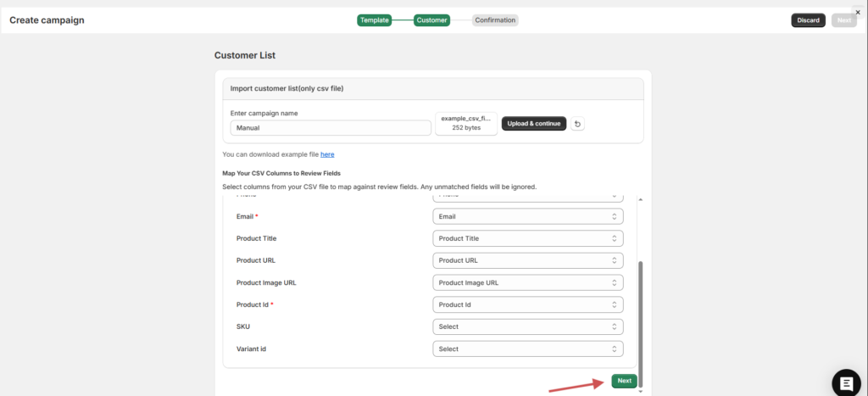The height and width of the screenshot is (396, 868).
Task: Select a column for SKU
Action: 527,326
